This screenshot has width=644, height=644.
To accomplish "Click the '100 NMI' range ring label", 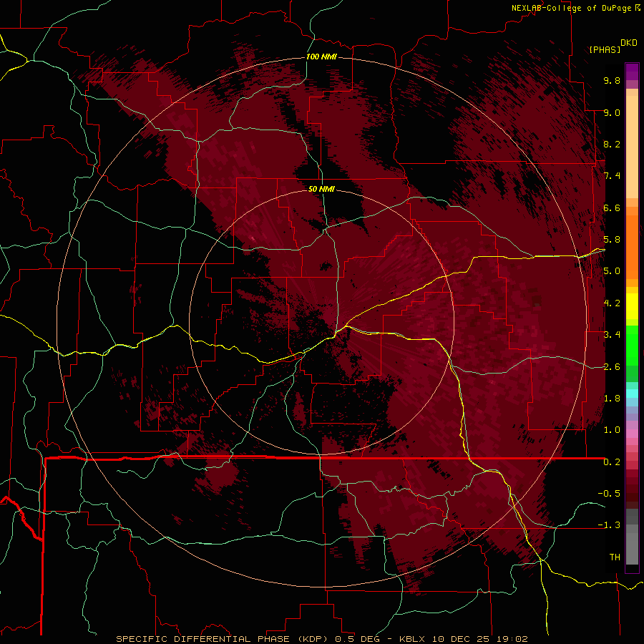I will 321,57.
